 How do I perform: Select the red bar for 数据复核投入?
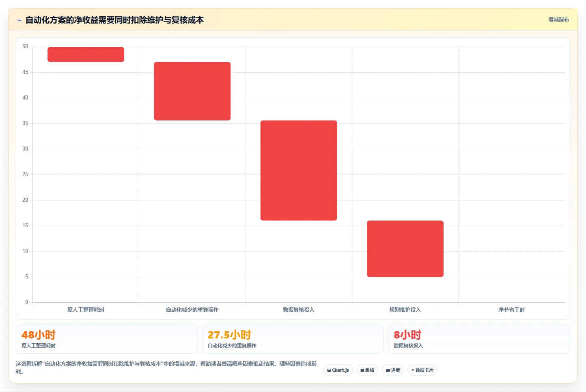point(299,170)
